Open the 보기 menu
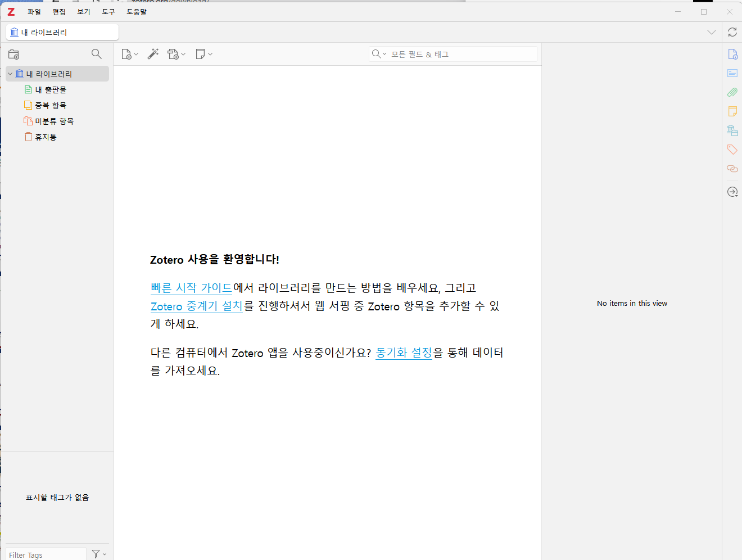 point(84,12)
